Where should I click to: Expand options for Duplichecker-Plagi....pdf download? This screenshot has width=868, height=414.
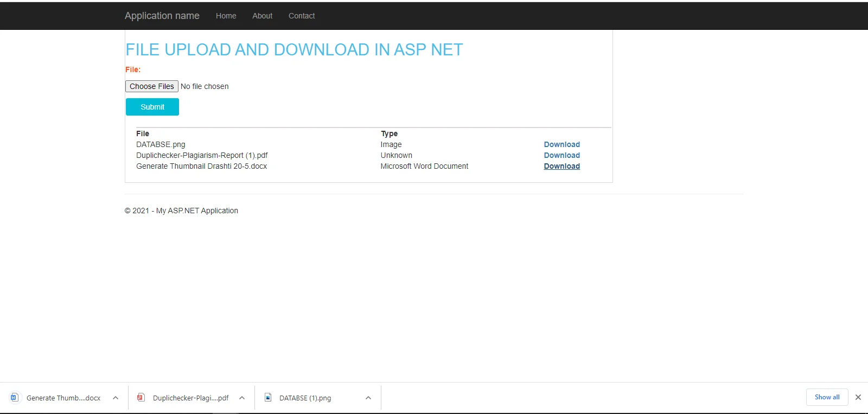[242, 398]
